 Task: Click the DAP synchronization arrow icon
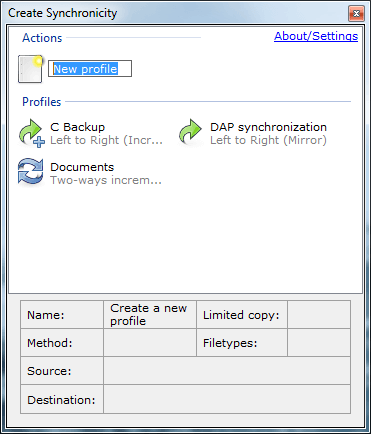coord(190,132)
